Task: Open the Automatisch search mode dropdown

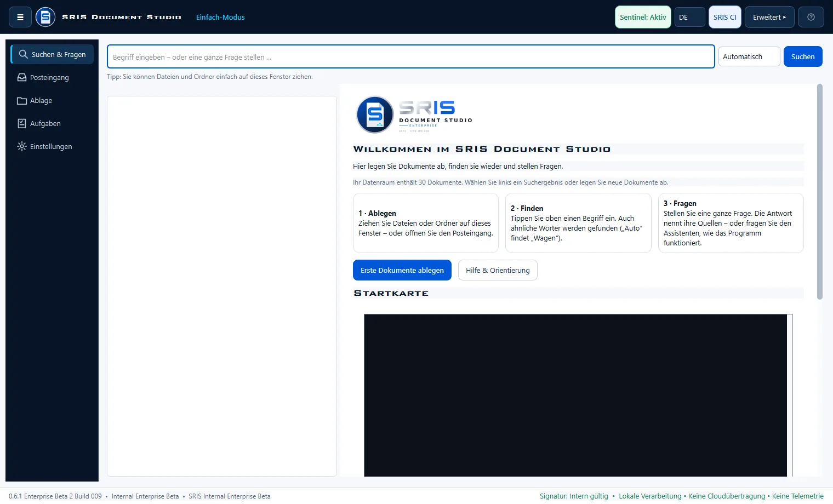Action: [749, 56]
